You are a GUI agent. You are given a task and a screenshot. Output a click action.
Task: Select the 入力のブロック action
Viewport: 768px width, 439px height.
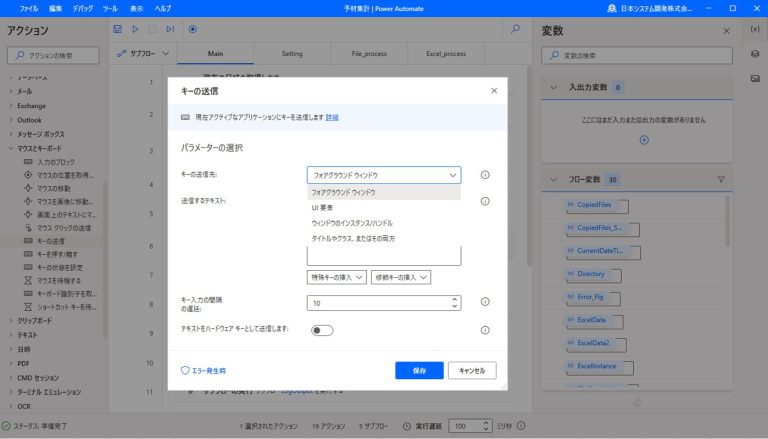56,162
